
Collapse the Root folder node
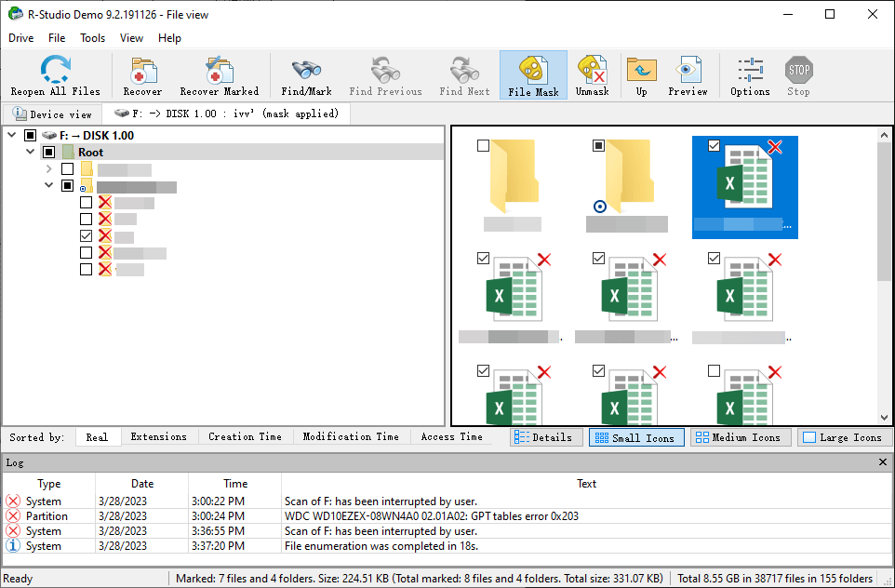click(31, 153)
